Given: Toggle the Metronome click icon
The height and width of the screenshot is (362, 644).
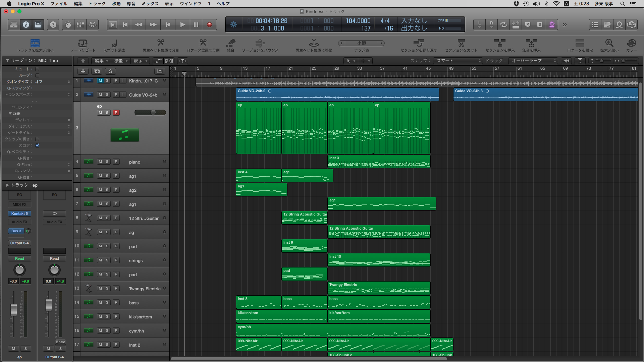Looking at the screenshot, I should (552, 24).
